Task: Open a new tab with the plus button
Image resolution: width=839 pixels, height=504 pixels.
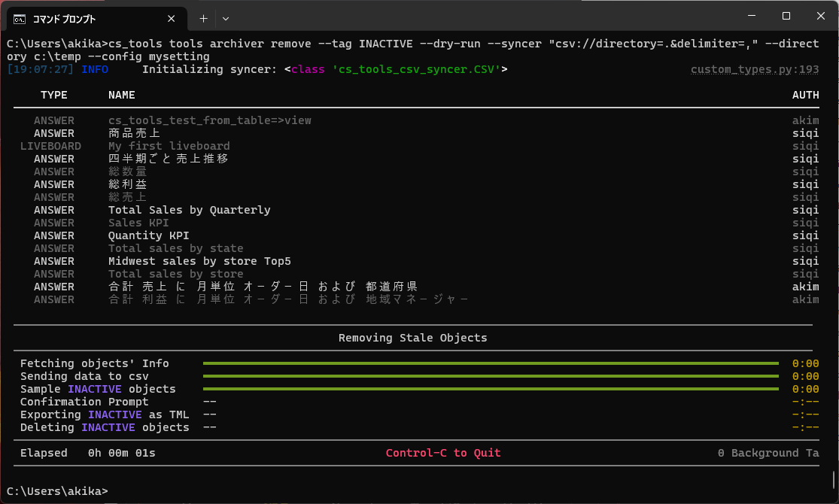Action: (203, 18)
